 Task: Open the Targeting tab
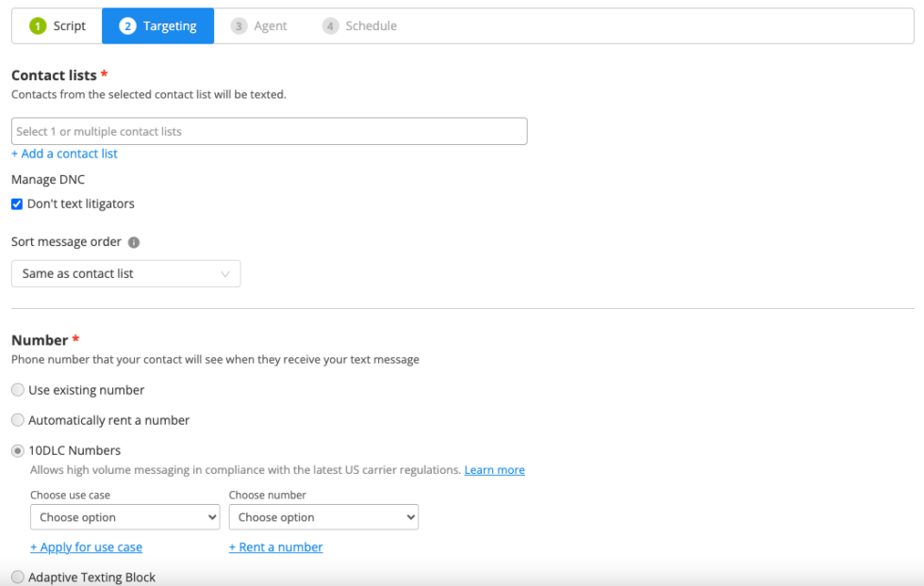(158, 26)
